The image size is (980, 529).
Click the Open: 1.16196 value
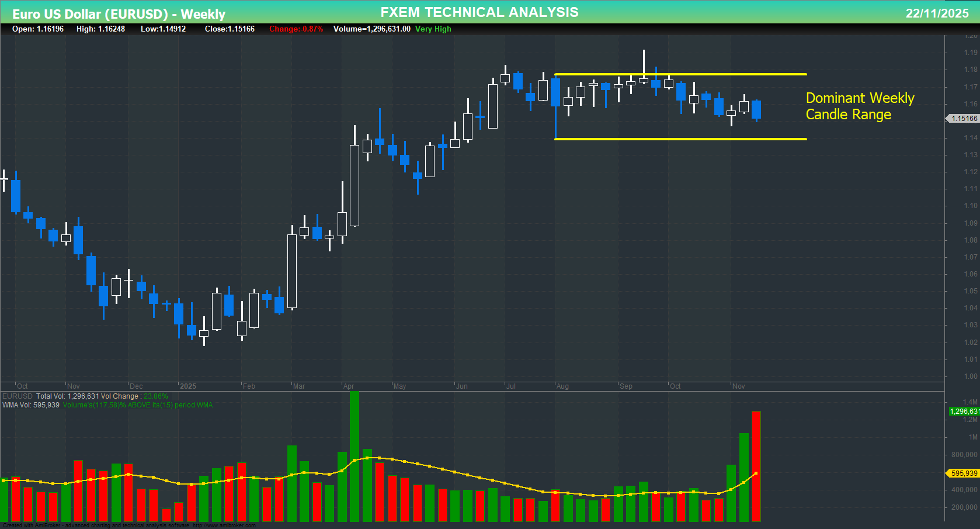[x=38, y=29]
